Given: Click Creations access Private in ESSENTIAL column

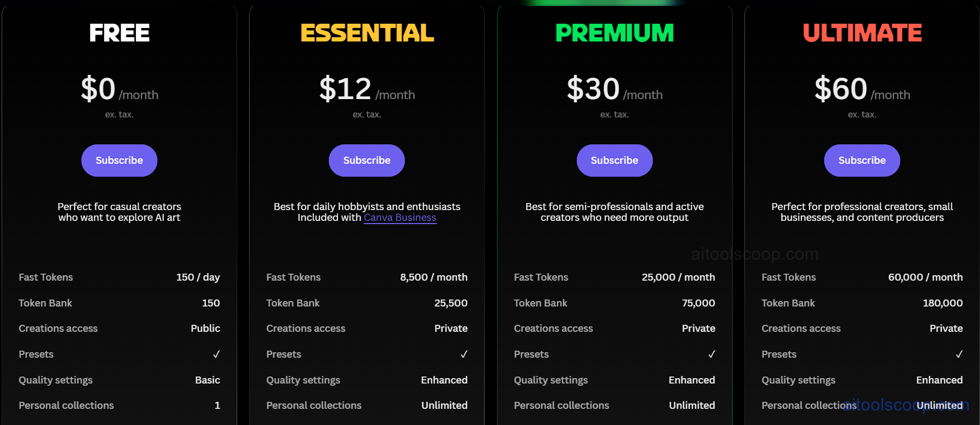Looking at the screenshot, I should click(451, 328).
